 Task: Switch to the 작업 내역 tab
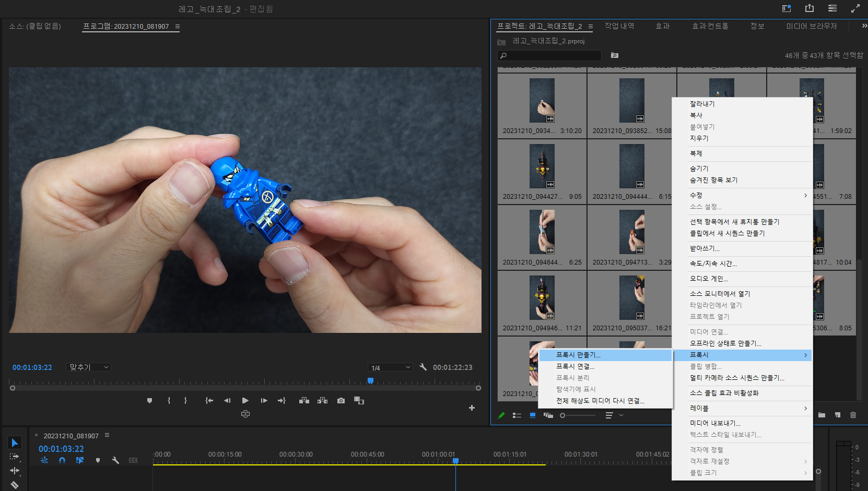point(619,26)
